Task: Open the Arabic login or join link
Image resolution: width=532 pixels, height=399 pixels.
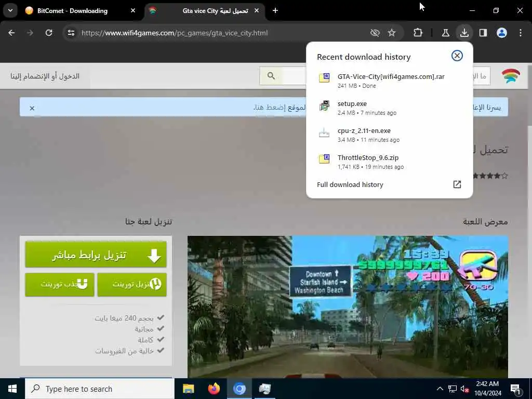Action: [x=45, y=76]
